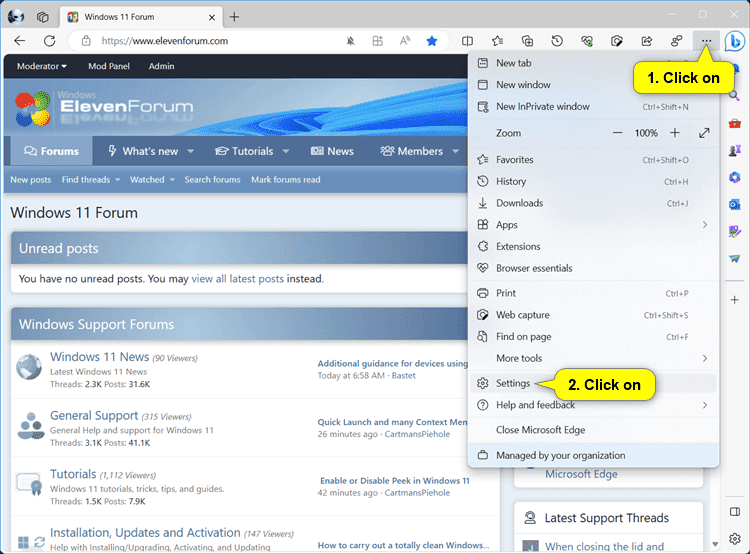
Task: Open the profile avatar icon
Action: coord(16,17)
